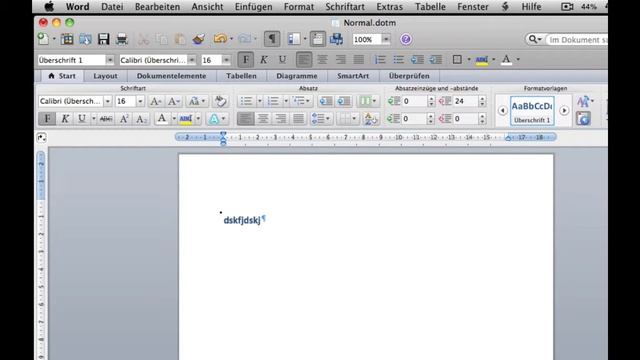Viewport: 640px width, 360px height.
Task: Toggle bold F in the Schriftart ribbon group
Action: point(47,119)
